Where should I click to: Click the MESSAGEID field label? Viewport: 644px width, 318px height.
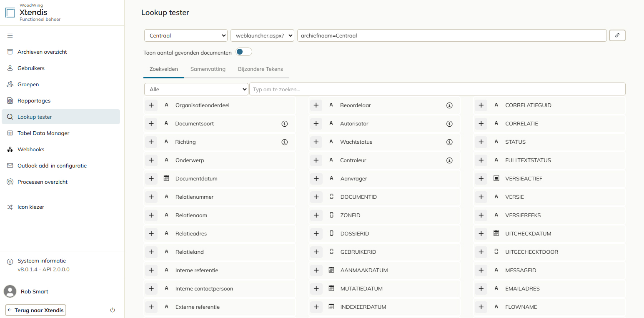(521, 270)
